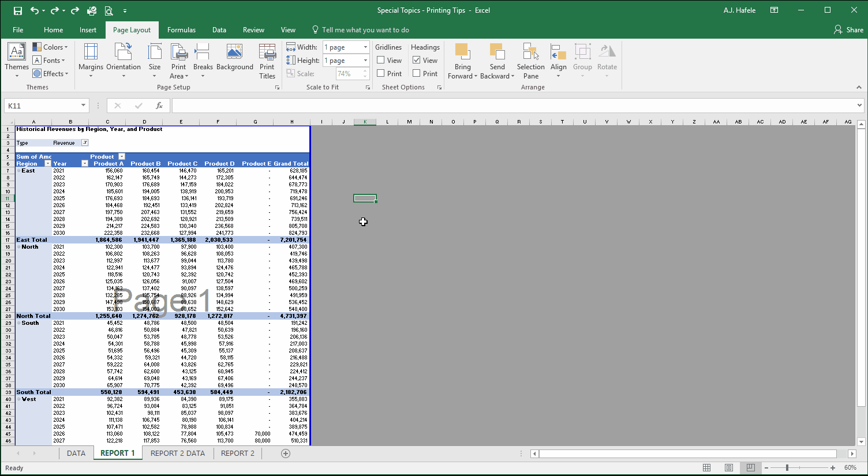Open the Selection Pane
The height and width of the screenshot is (476, 868).
(x=531, y=61)
